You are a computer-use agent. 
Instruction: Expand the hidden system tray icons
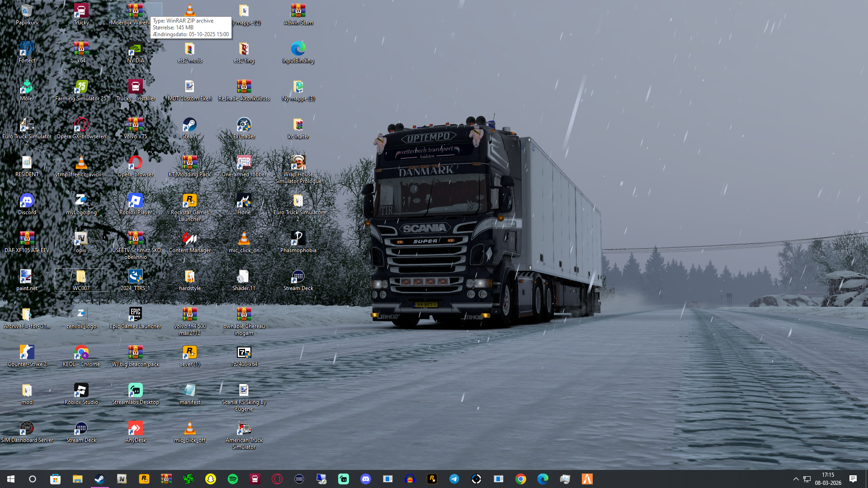point(796,479)
